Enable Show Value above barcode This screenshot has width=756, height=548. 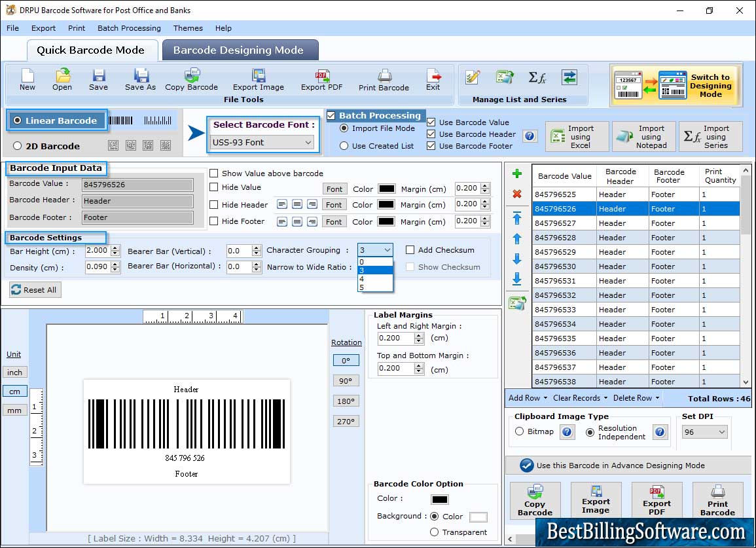tap(213, 174)
